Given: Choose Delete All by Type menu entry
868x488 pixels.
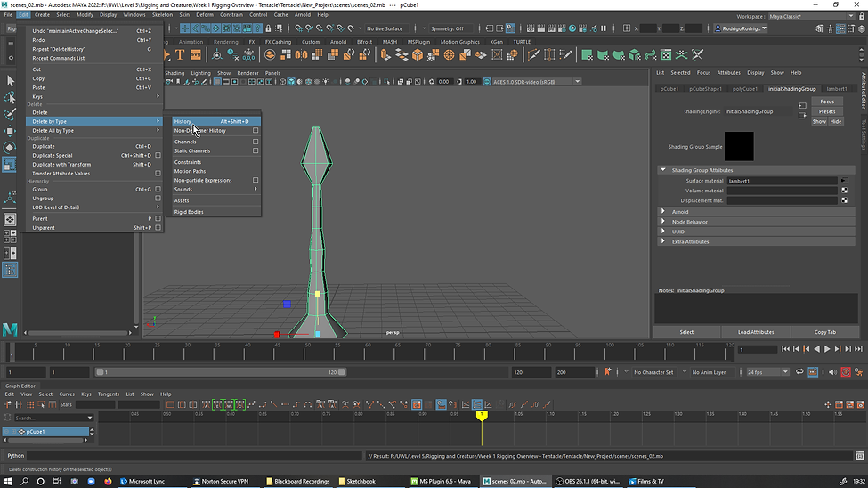Looking at the screenshot, I should point(94,131).
